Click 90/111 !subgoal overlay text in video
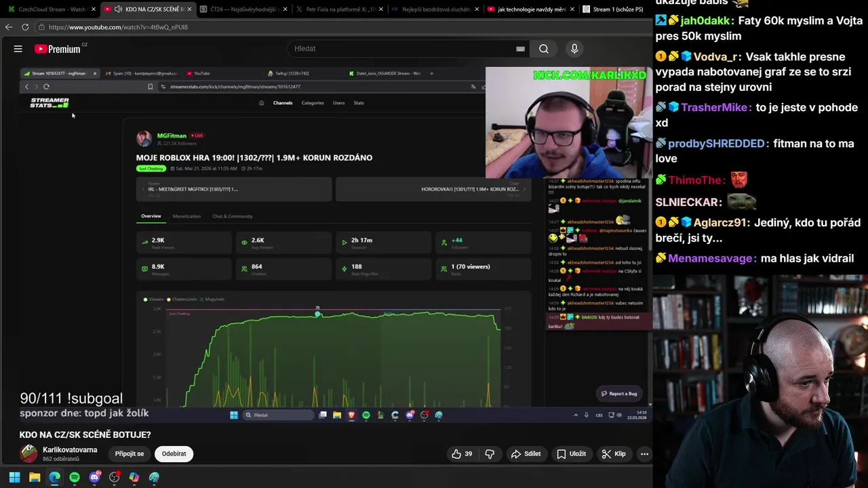This screenshot has height=488, width=868. (x=71, y=399)
